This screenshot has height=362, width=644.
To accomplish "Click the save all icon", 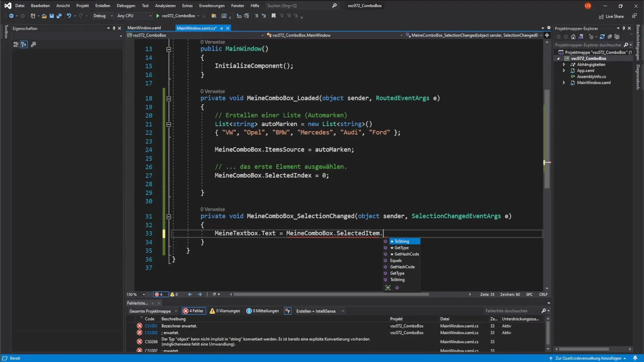I will (x=59, y=16).
